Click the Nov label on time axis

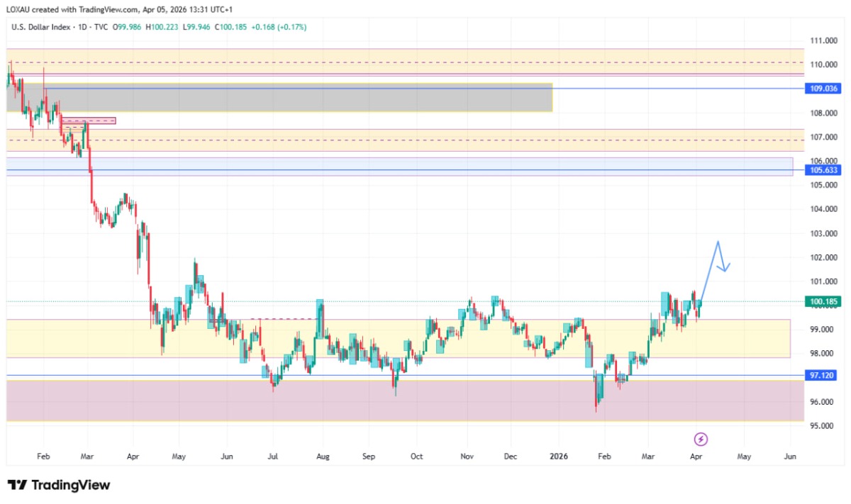(x=466, y=457)
